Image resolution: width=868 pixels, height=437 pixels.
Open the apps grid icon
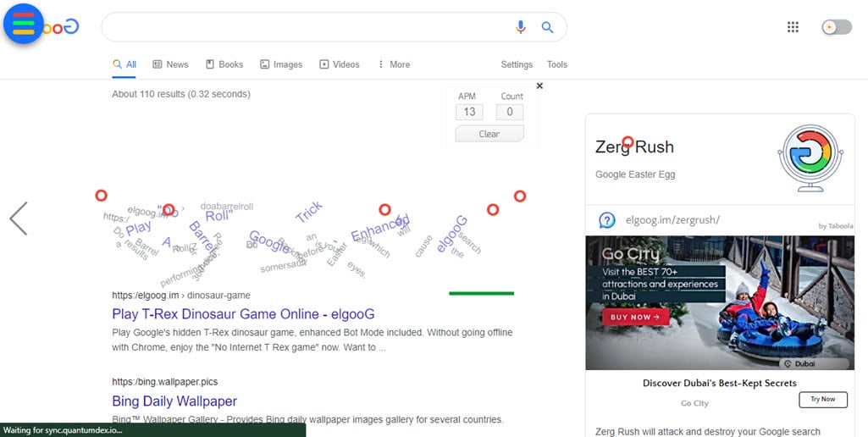pos(793,27)
